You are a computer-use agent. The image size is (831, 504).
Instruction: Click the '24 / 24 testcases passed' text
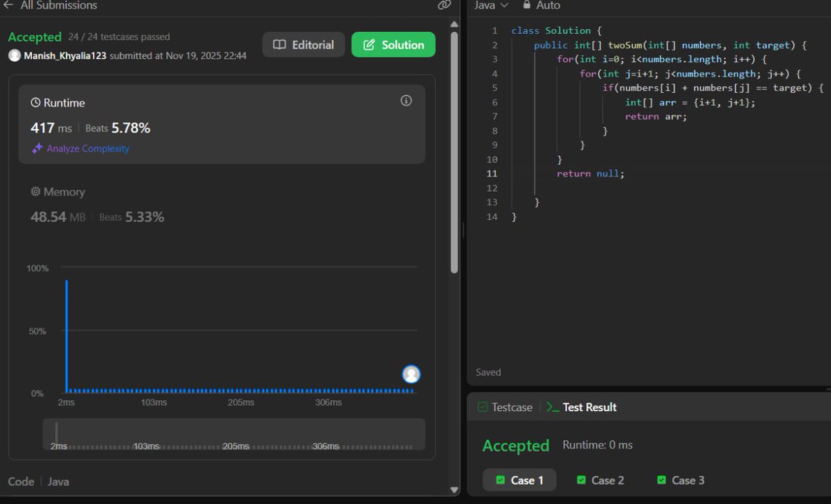[119, 37]
